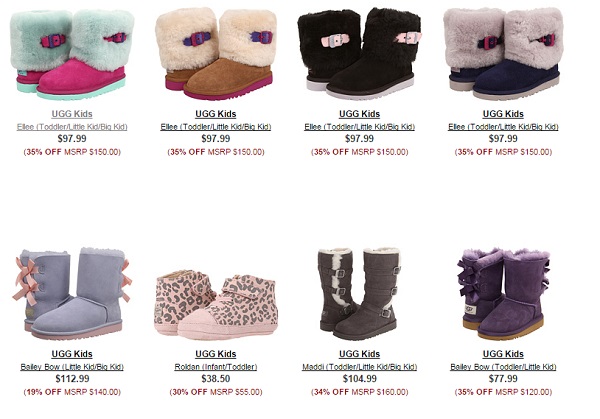This screenshot has height=419, width=600.
Task: Open the grey Maddi tall boot image
Action: (x=359, y=293)
